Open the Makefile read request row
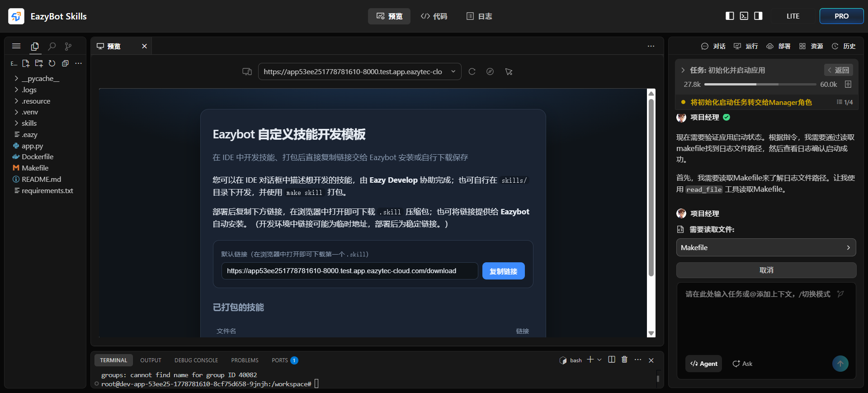Image resolution: width=868 pixels, height=393 pixels. pos(766,247)
